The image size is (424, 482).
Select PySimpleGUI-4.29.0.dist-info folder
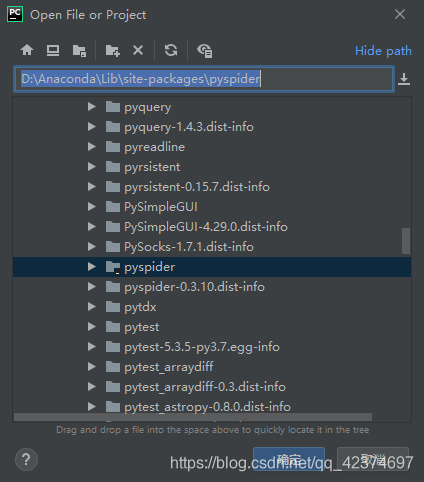(206, 227)
